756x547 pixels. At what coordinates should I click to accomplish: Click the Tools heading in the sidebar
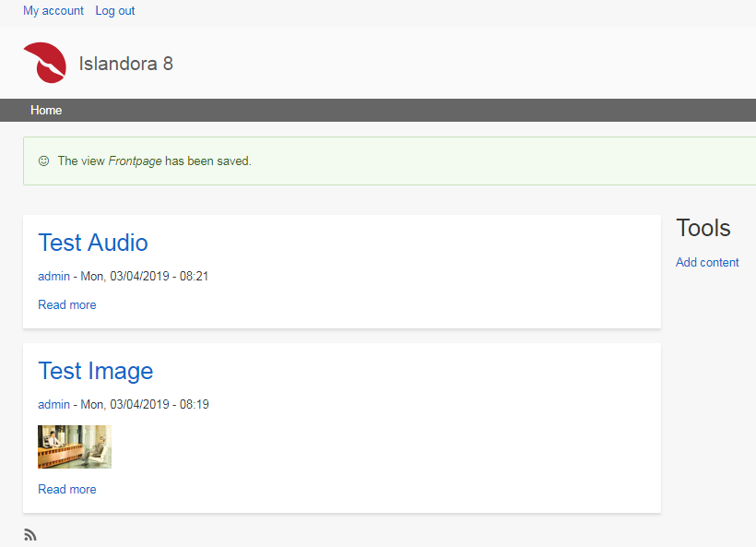click(x=703, y=227)
